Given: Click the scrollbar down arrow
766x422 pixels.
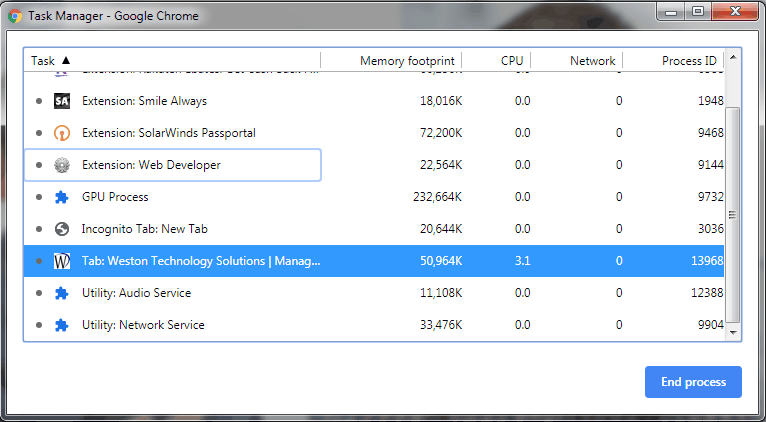Looking at the screenshot, I should point(732,333).
